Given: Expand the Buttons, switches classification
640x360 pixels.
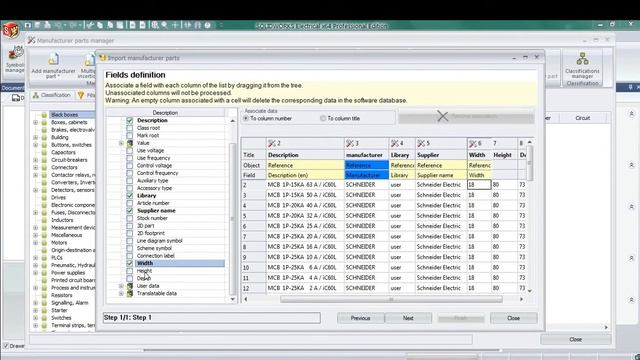Looking at the screenshot, I should [36, 145].
